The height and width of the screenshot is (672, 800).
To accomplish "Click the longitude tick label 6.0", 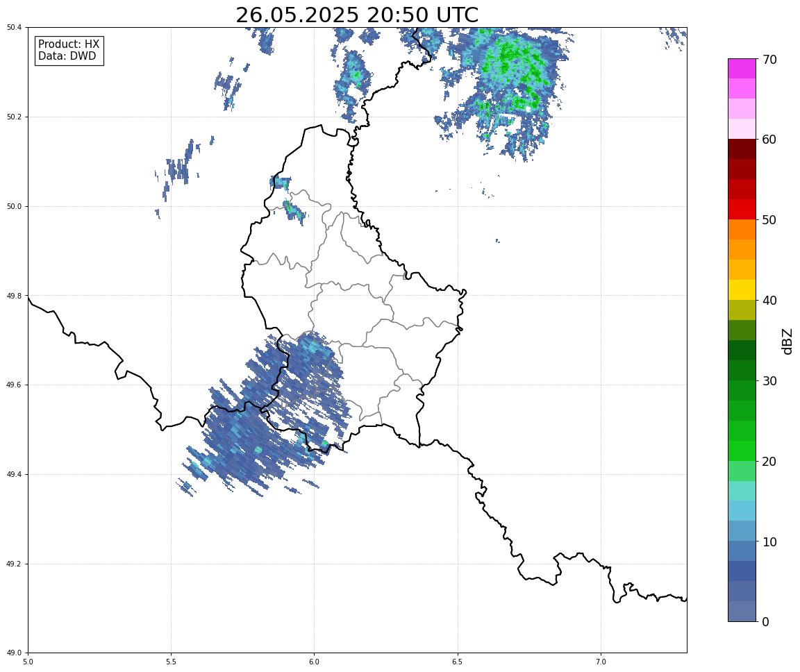I will (x=315, y=662).
